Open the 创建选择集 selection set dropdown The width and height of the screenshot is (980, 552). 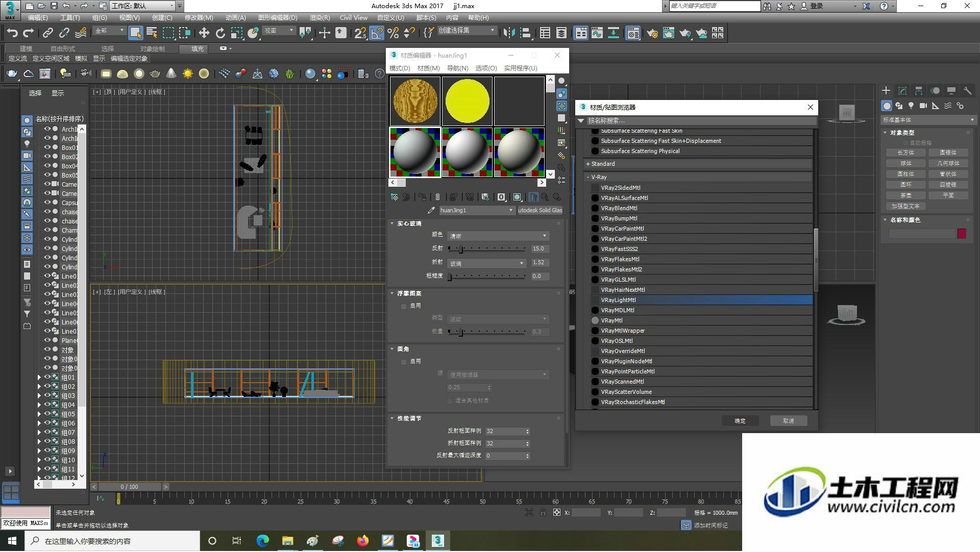(x=467, y=31)
